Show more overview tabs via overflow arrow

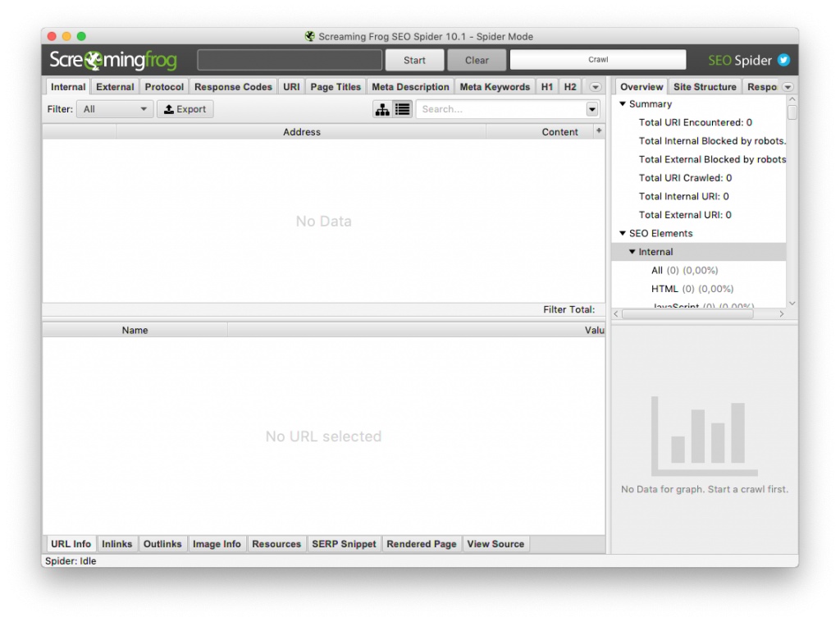click(787, 87)
